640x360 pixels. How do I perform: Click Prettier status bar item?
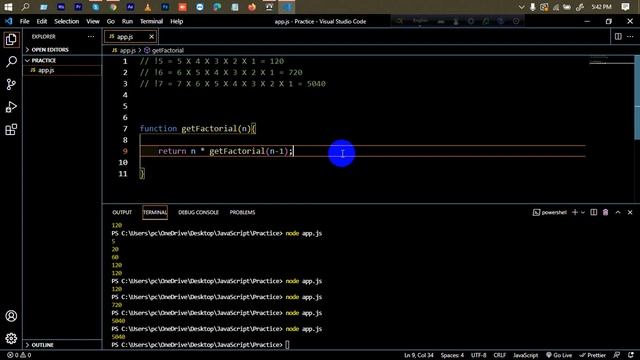tap(592, 355)
